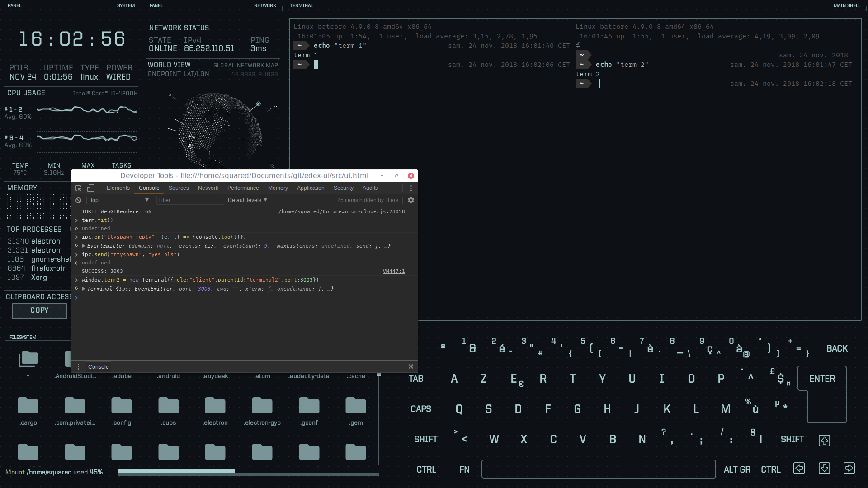Click the clear console icon
This screenshot has width=868, height=488.
79,200
